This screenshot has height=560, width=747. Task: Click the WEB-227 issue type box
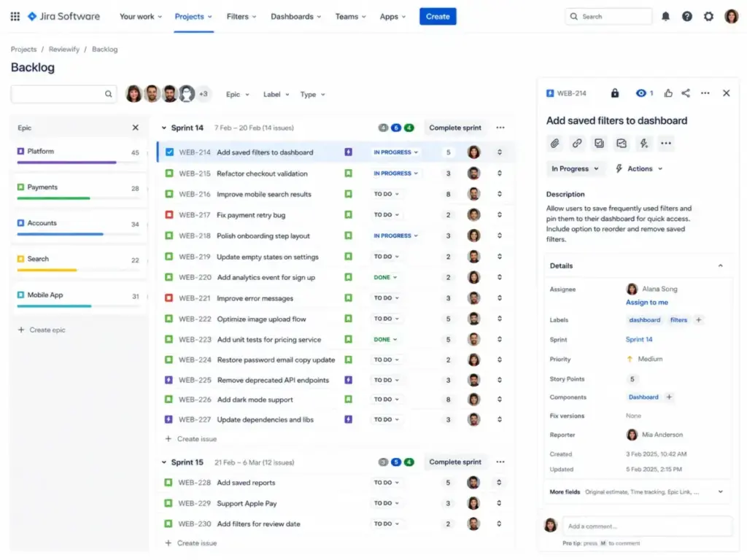pos(169,419)
